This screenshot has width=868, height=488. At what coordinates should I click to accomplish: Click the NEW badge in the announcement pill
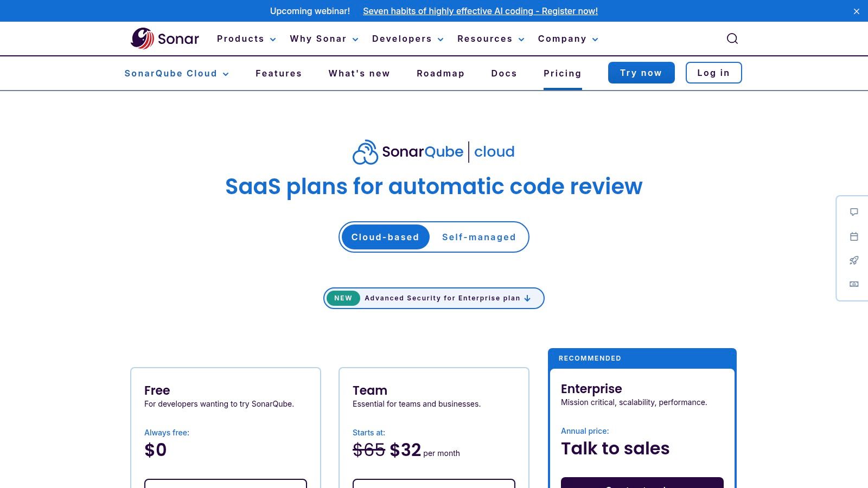click(343, 298)
